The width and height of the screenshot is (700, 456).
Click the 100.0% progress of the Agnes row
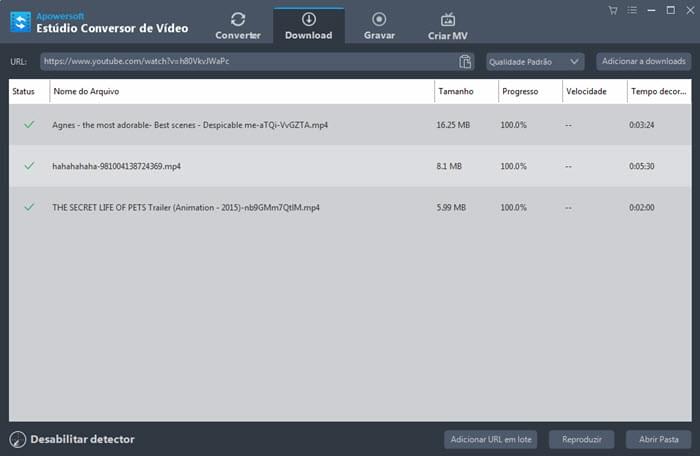coord(513,125)
